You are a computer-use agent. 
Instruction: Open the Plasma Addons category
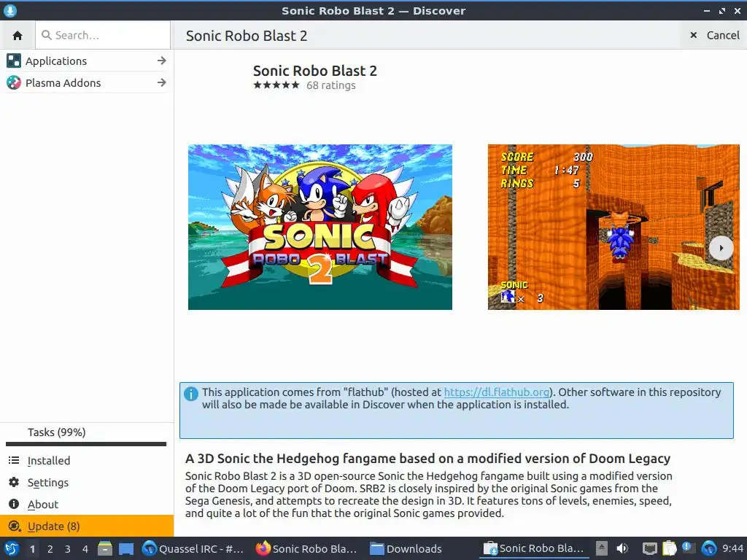click(x=87, y=83)
